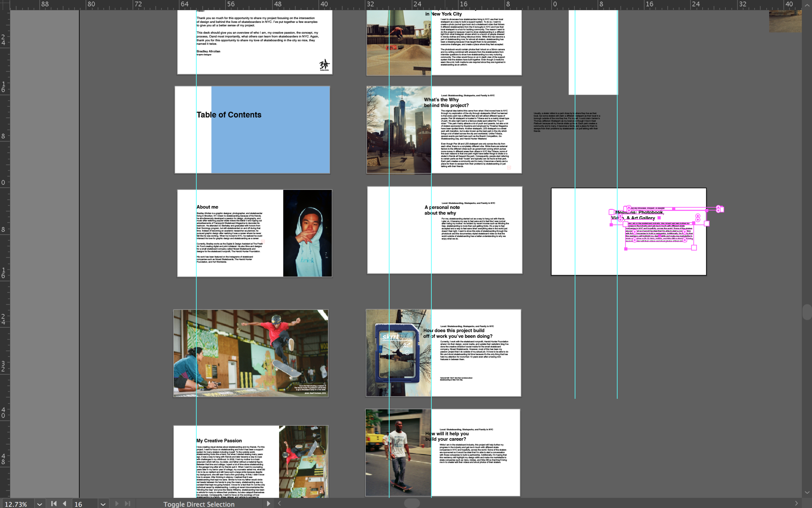Select the One World Trade Center photo
This screenshot has width=812, height=508.
[399, 130]
